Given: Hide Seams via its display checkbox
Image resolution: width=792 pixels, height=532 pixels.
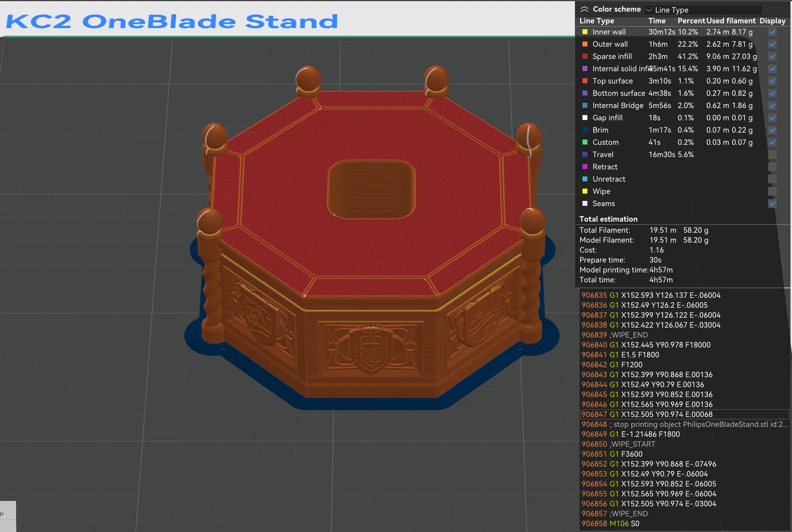Looking at the screenshot, I should [x=772, y=203].
